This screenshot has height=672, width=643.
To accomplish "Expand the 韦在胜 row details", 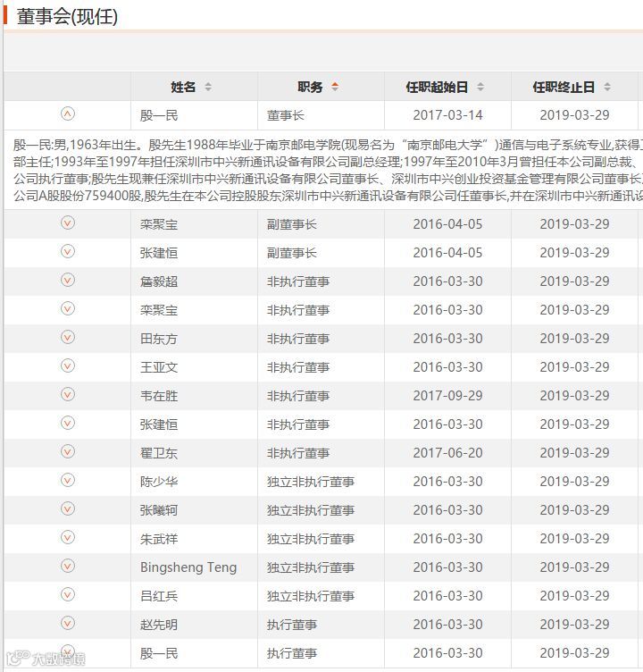I will pyautogui.click(x=67, y=394).
